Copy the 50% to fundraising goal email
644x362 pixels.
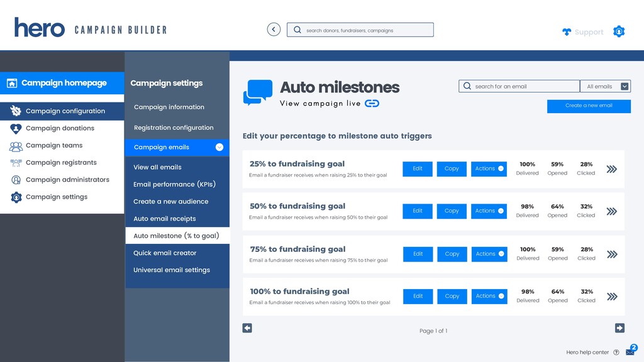tap(452, 211)
